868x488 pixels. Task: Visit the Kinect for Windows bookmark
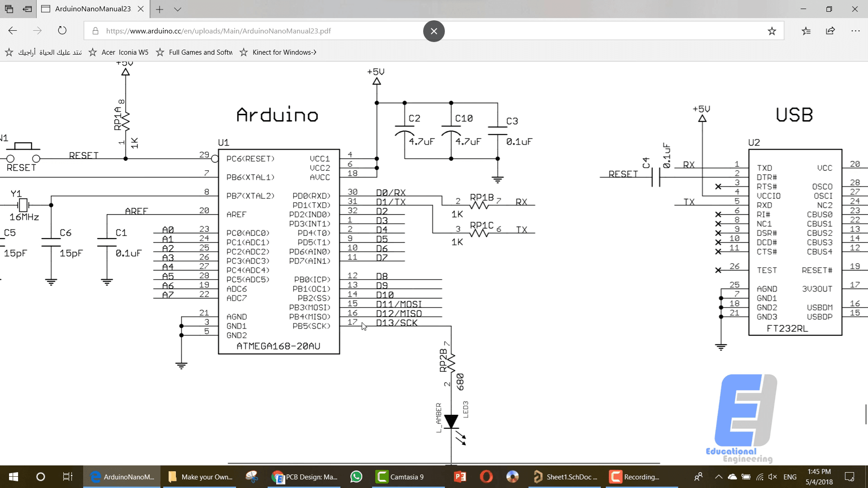[x=278, y=52]
